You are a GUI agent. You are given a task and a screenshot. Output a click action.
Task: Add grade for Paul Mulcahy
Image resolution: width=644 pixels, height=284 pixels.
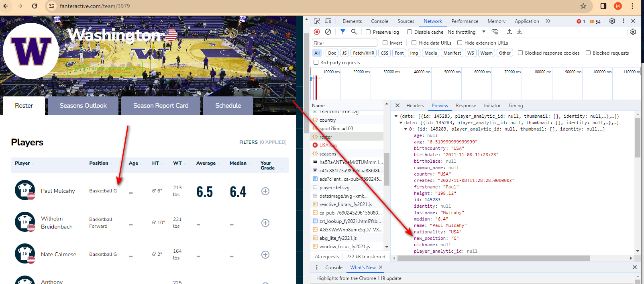[x=265, y=191]
